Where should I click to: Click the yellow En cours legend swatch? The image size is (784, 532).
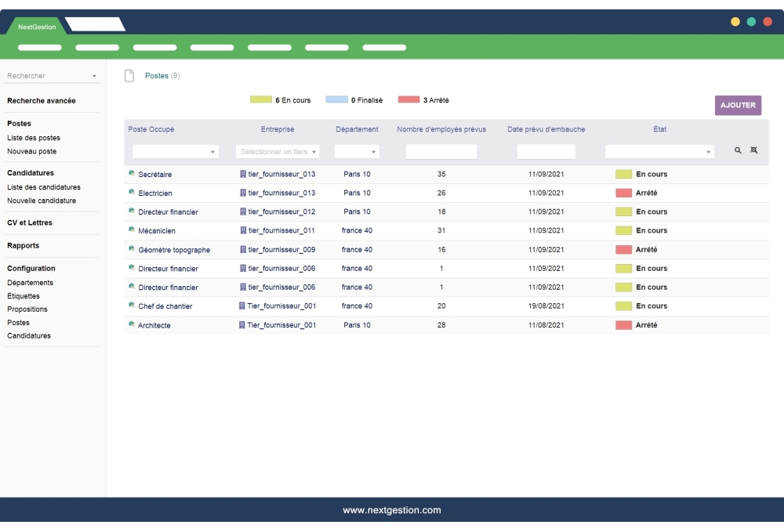260,100
